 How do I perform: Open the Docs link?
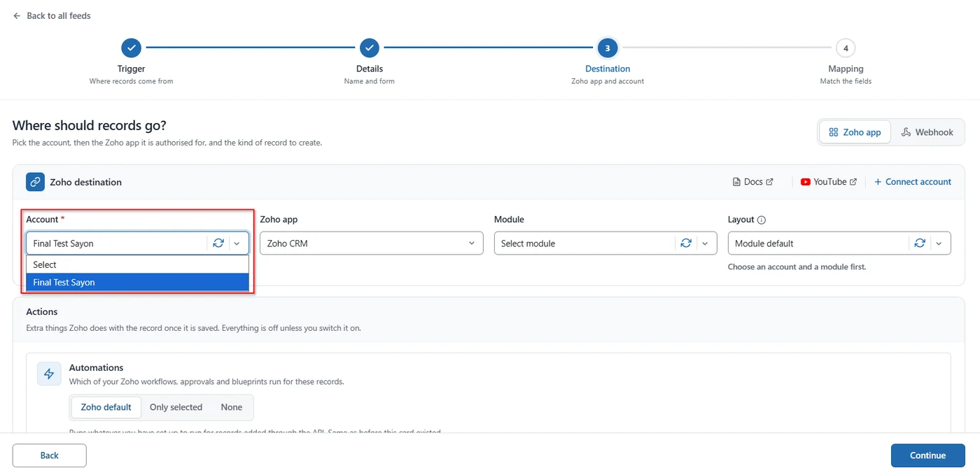coord(753,182)
